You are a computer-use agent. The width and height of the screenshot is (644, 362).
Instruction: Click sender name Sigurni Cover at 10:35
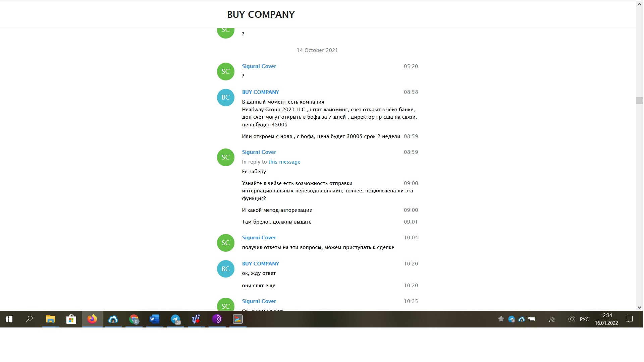pyautogui.click(x=259, y=301)
